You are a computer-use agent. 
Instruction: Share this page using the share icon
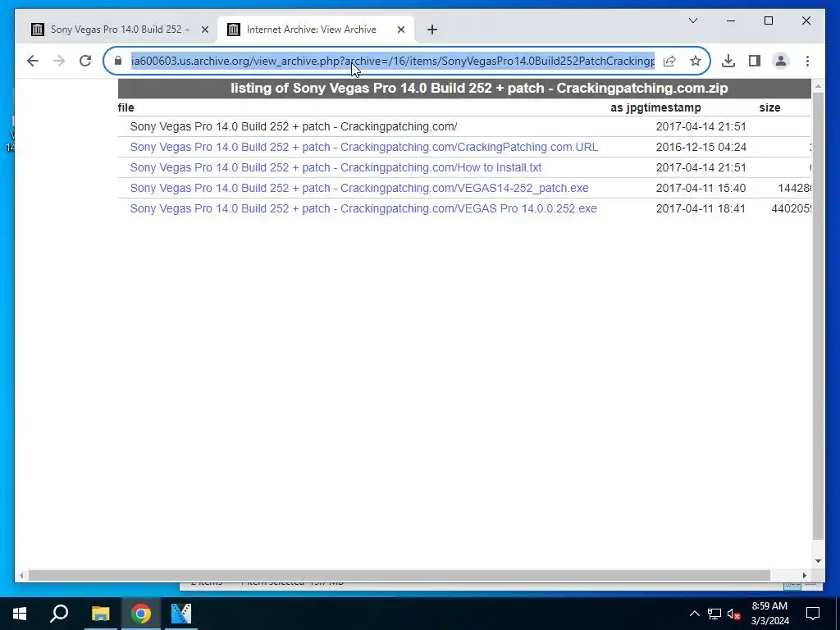pos(669,61)
